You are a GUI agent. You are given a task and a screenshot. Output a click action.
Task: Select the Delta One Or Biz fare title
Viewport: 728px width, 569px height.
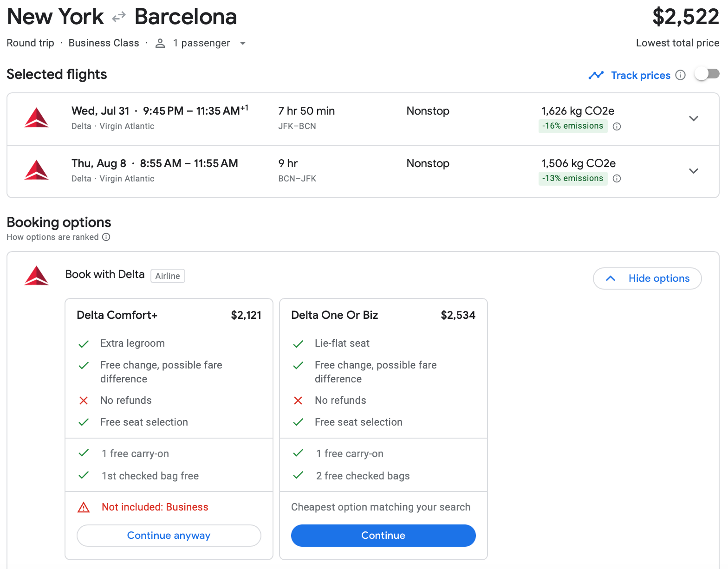coord(334,315)
